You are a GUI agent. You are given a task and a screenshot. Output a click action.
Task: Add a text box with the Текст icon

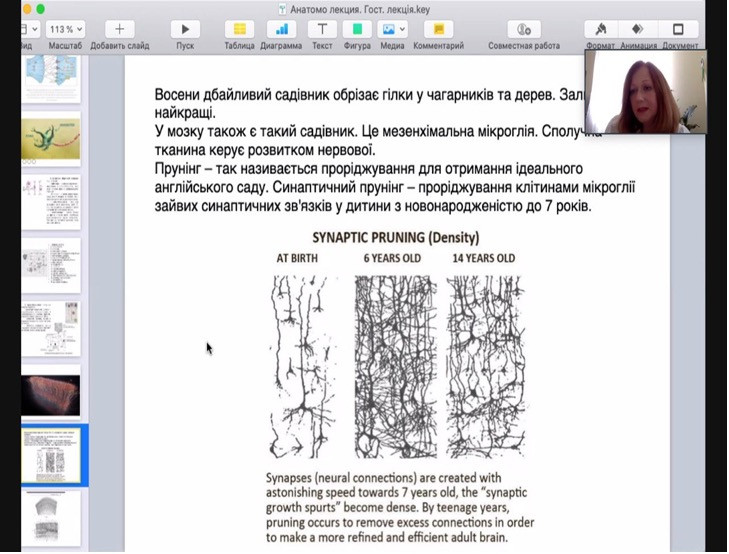pos(322,29)
